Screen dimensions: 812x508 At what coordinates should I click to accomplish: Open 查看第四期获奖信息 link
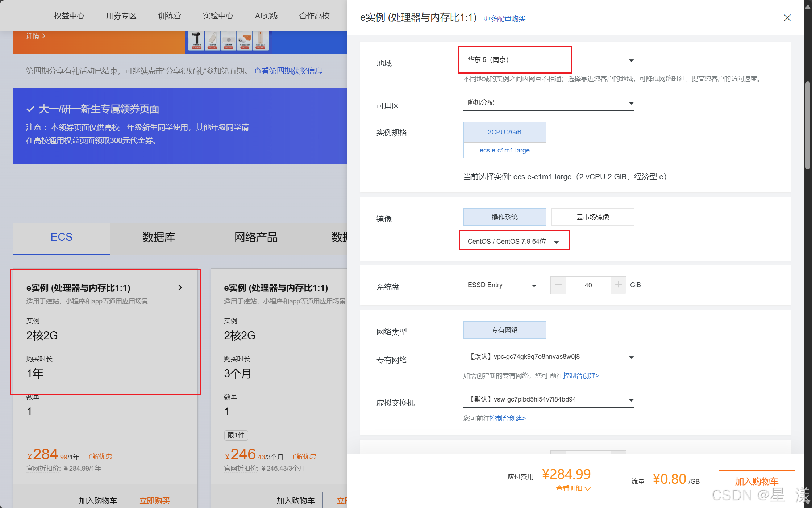(x=288, y=71)
